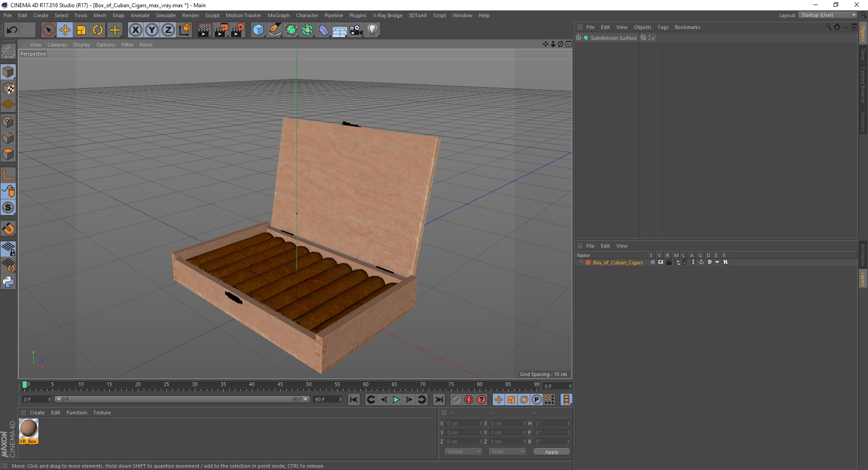Image resolution: width=868 pixels, height=470 pixels.
Task: Open the Layout Startup dropdown
Action: pos(828,15)
